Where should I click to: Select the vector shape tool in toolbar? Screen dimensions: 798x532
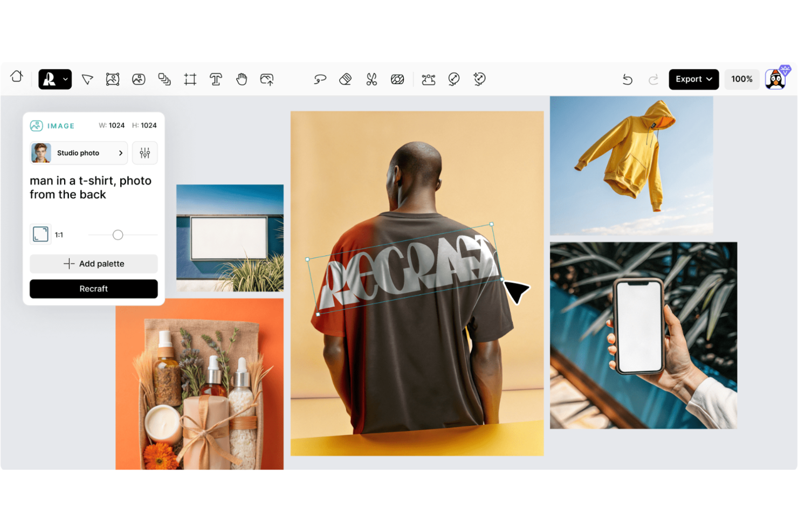pos(113,80)
